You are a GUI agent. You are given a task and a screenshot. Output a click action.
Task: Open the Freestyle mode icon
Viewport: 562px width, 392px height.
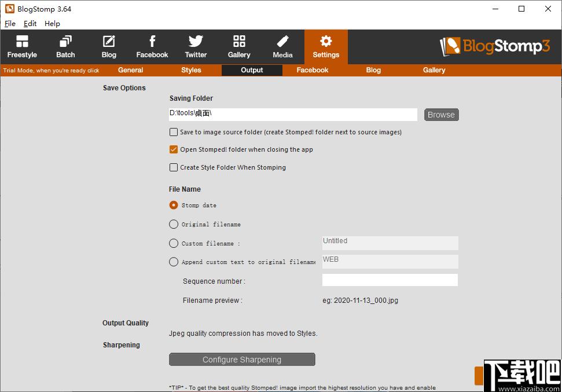22,41
